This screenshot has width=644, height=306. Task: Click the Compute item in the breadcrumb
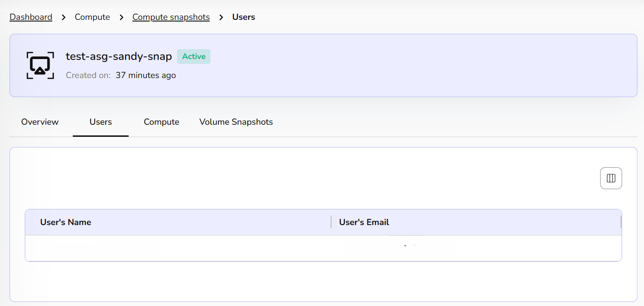[92, 17]
